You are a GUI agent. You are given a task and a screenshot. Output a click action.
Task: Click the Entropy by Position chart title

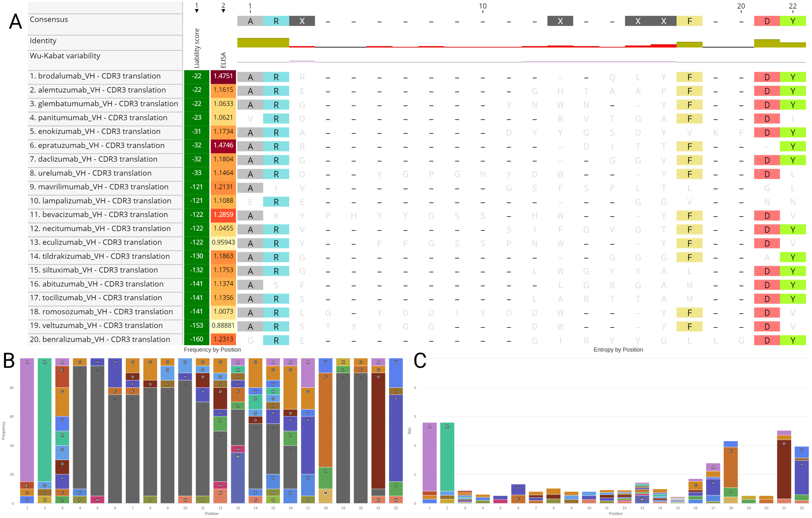point(618,350)
